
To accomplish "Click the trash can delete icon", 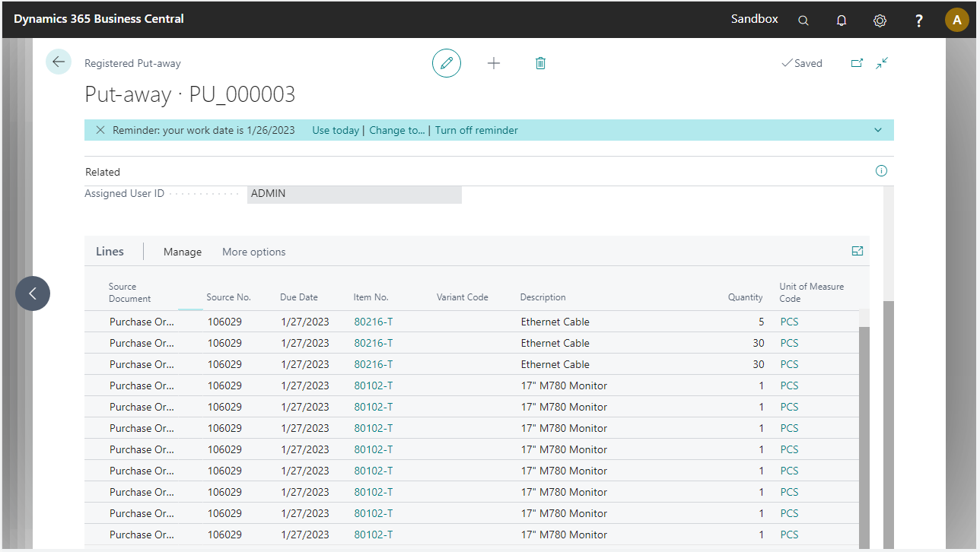I will (x=540, y=63).
